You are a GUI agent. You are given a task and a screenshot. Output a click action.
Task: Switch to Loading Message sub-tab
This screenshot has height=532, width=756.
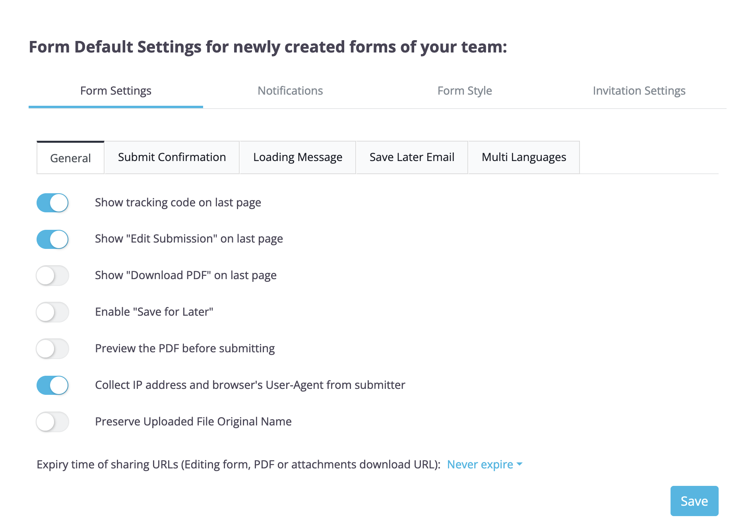(x=298, y=157)
